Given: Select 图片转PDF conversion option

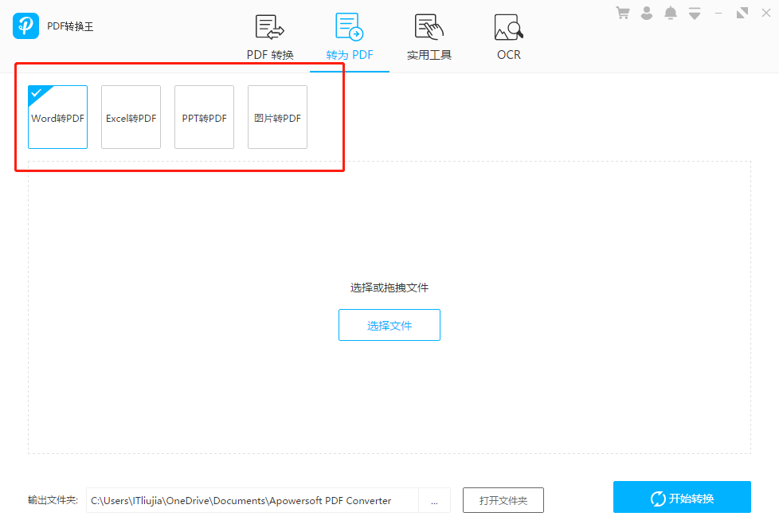Looking at the screenshot, I should [x=278, y=117].
